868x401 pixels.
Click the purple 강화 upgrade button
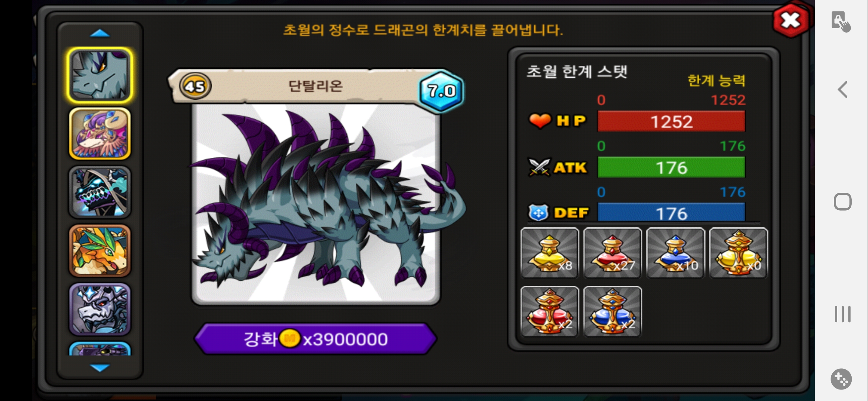click(316, 339)
